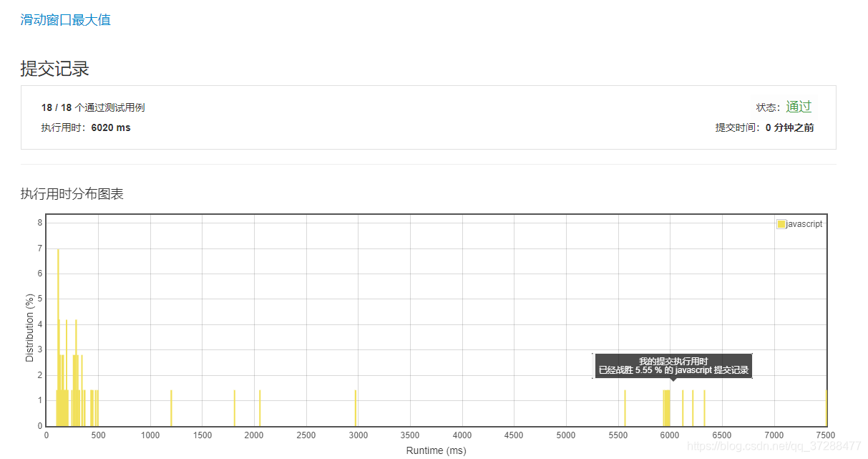Click the chart bar near 2970 ms
The image size is (868, 459).
[356, 408]
